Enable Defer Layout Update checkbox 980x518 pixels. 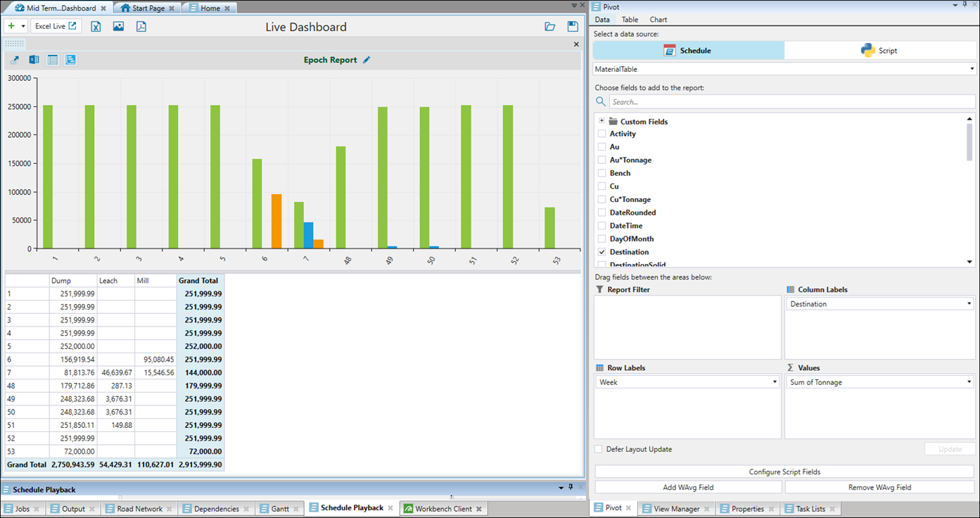click(x=599, y=449)
